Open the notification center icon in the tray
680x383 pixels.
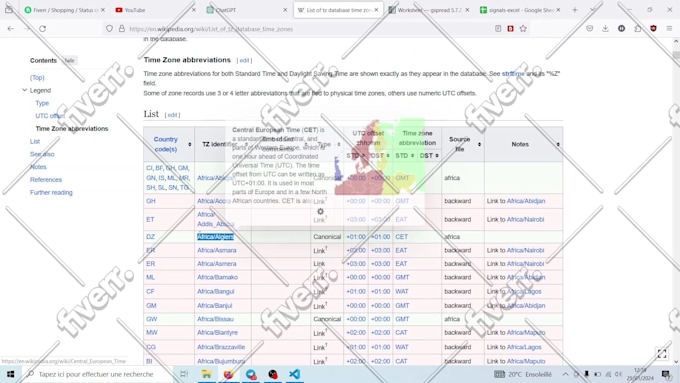tap(666, 374)
